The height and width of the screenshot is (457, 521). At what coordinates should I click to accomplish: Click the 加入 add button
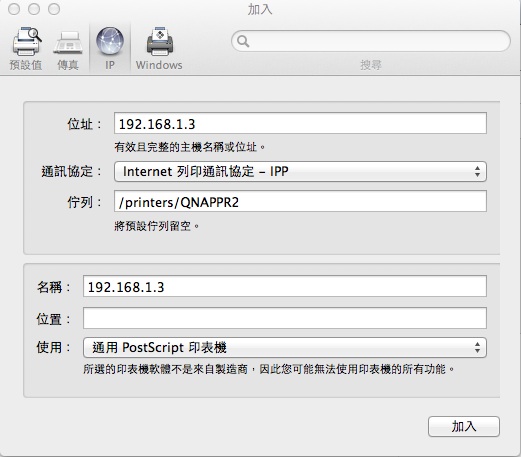coord(464,426)
